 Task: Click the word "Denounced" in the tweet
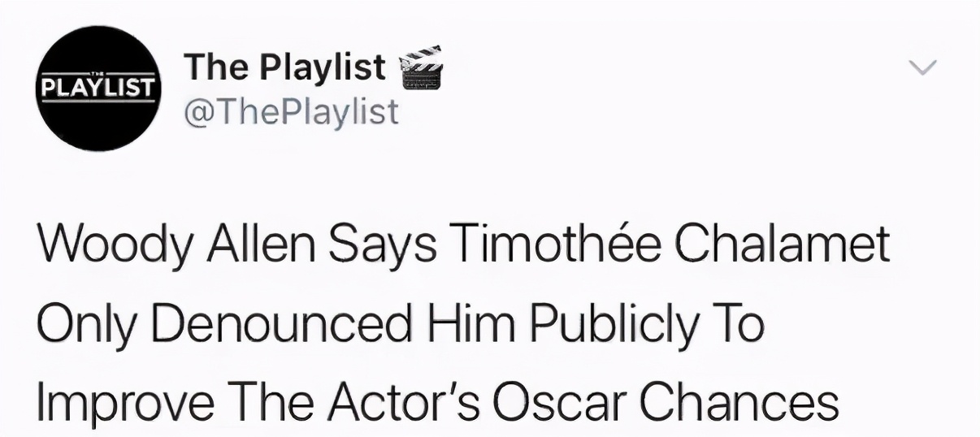click(x=279, y=325)
